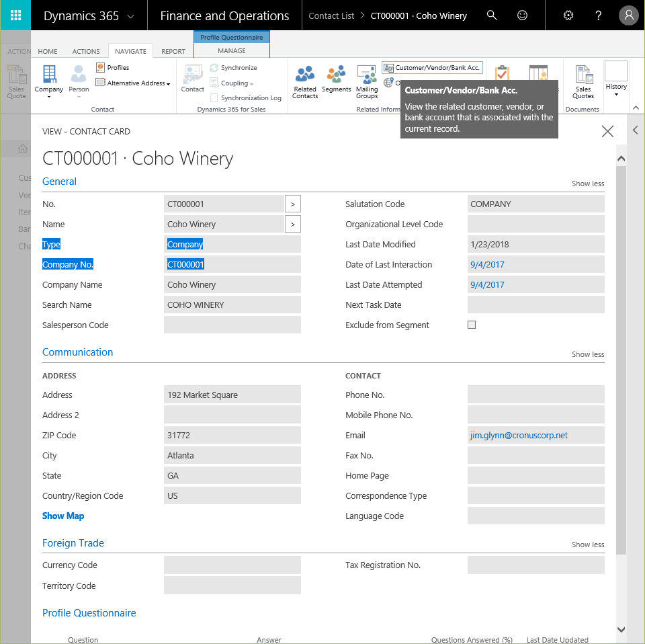Click the Tax Registration No. field
Screen dimensions: 645x644
click(x=535, y=565)
